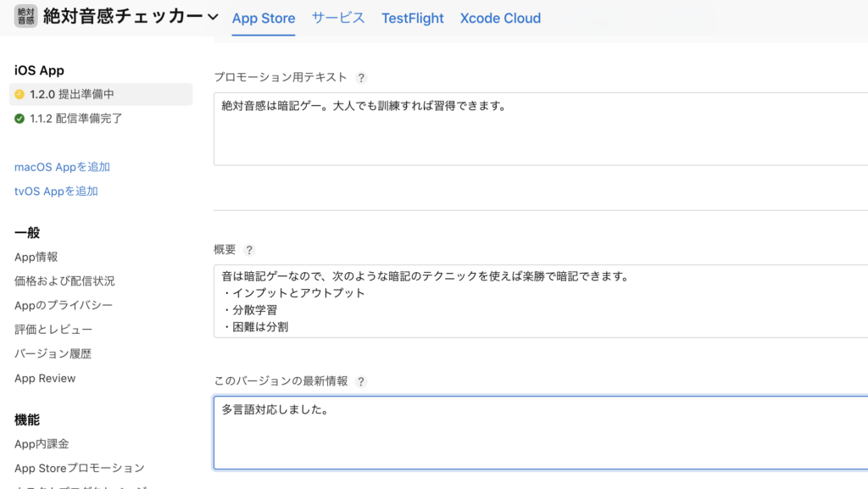Click the iOS App section heading

(x=39, y=70)
